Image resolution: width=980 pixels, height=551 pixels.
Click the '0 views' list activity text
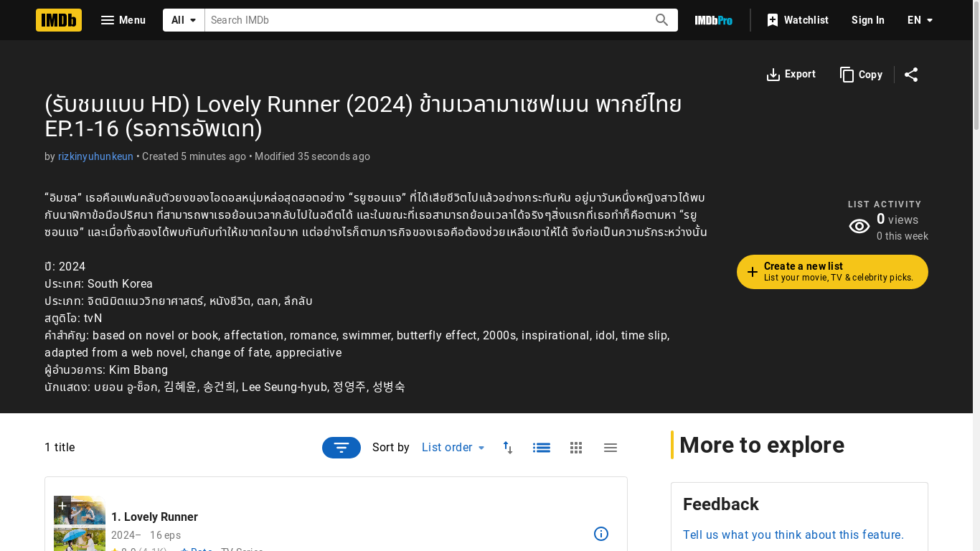click(x=897, y=220)
